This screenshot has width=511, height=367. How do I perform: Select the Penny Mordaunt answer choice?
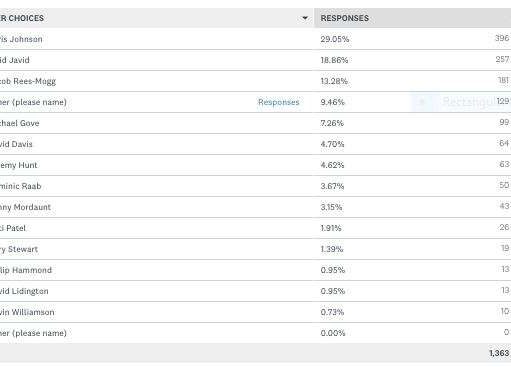pos(25,207)
